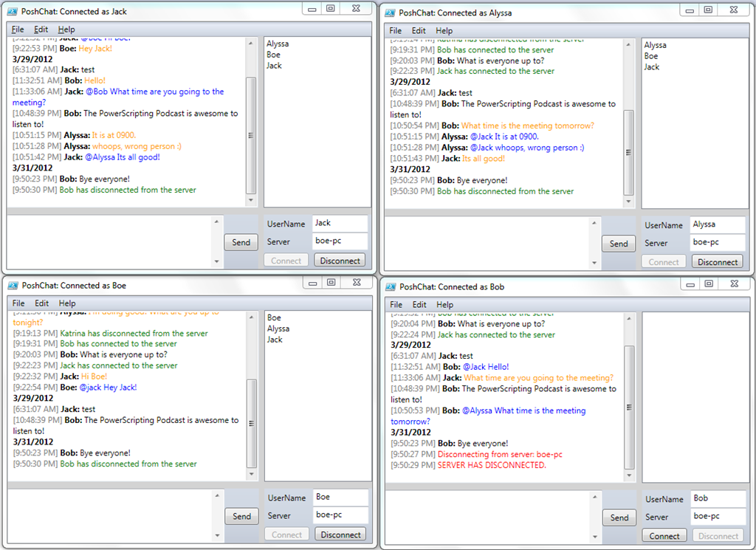Image resolution: width=756 pixels, height=550 pixels.
Task: Click the Server field in Jack's window
Action: 340,241
